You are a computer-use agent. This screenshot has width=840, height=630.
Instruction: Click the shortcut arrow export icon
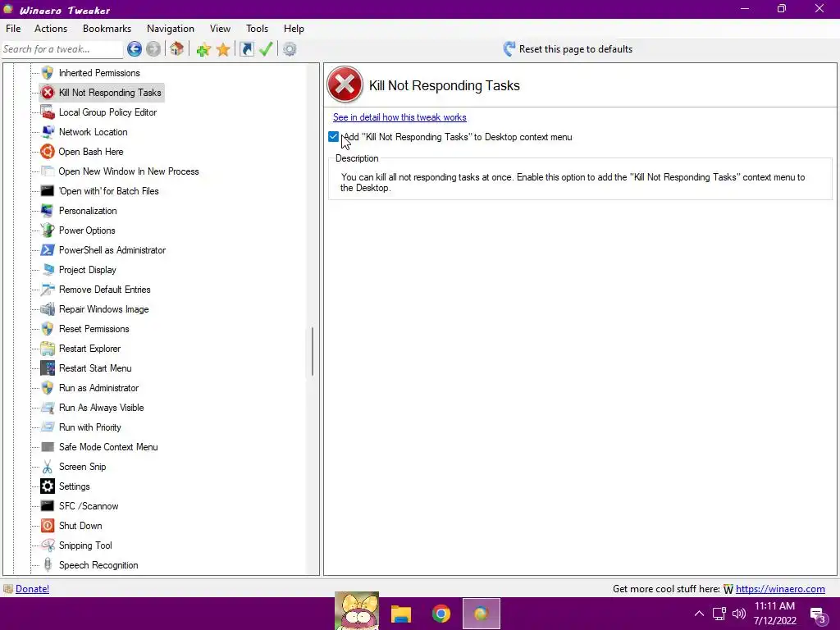(x=246, y=49)
